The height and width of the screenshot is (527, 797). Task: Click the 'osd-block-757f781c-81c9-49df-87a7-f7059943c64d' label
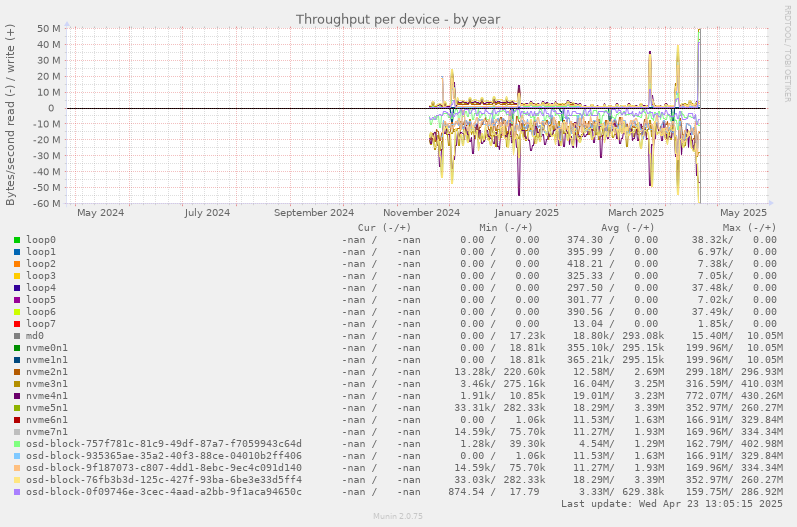tap(164, 444)
